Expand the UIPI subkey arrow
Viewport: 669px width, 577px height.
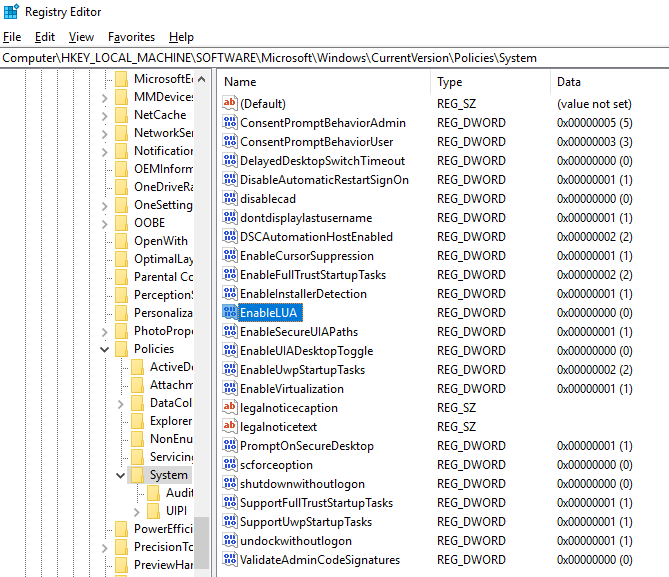tap(138, 511)
